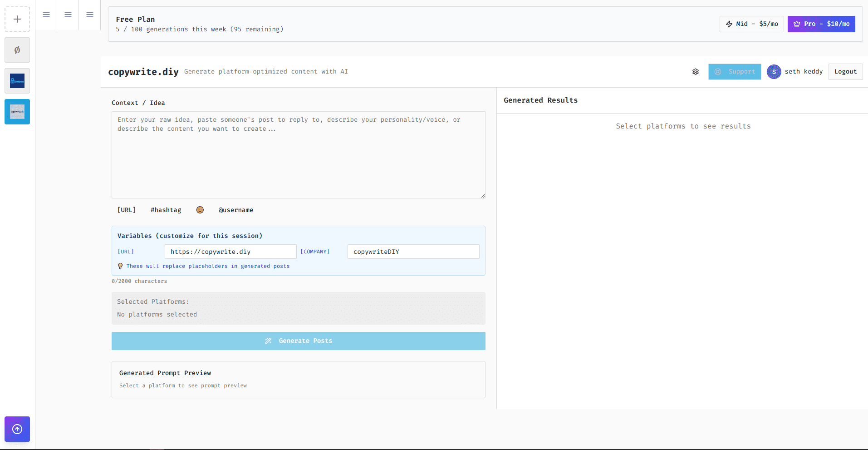Click the blue [URL] variable label

(x=126, y=252)
